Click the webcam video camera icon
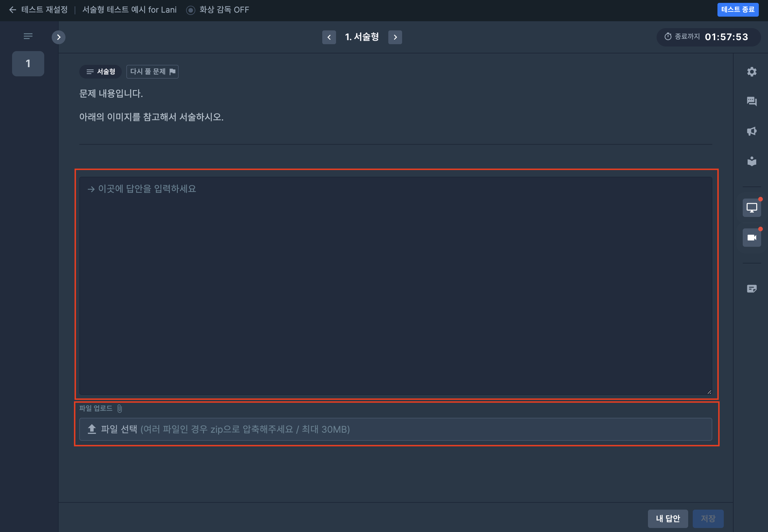 (x=751, y=237)
